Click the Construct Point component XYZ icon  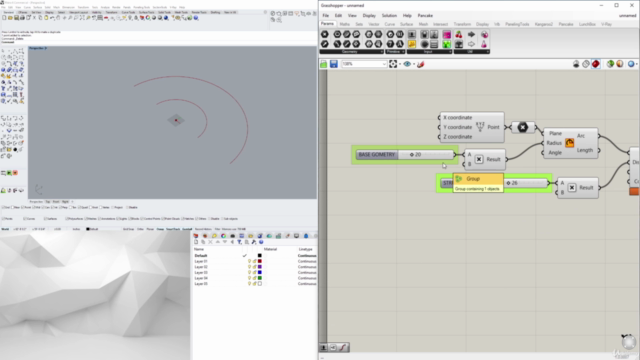pyautogui.click(x=480, y=127)
